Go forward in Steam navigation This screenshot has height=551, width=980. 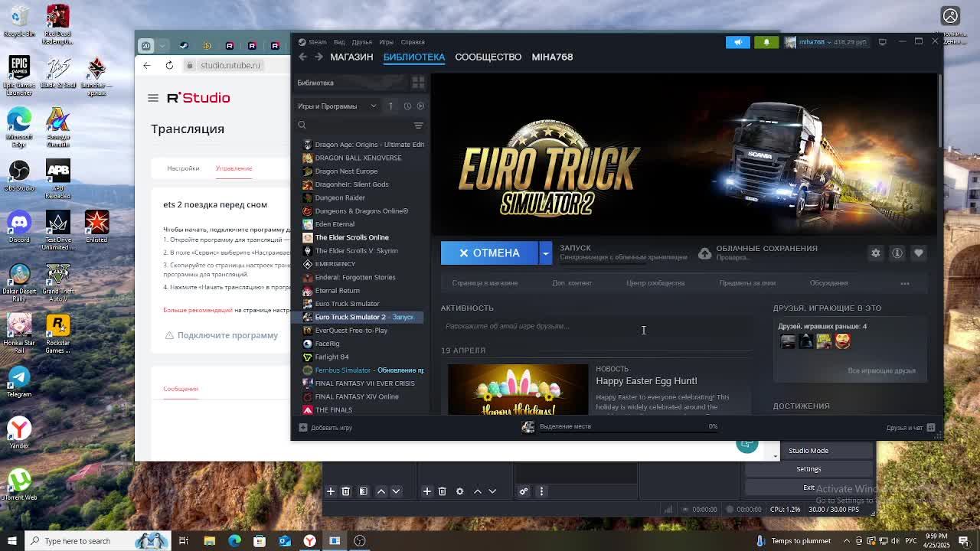(x=318, y=57)
